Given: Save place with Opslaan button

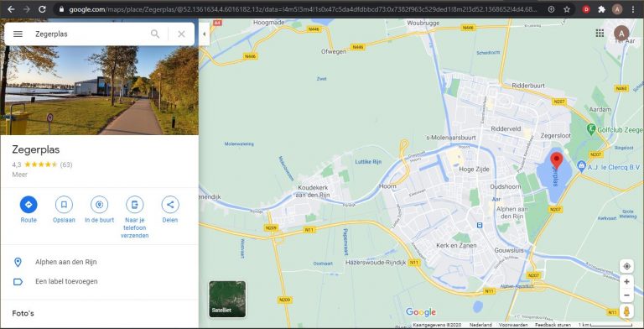Looking at the screenshot, I should [64, 205].
